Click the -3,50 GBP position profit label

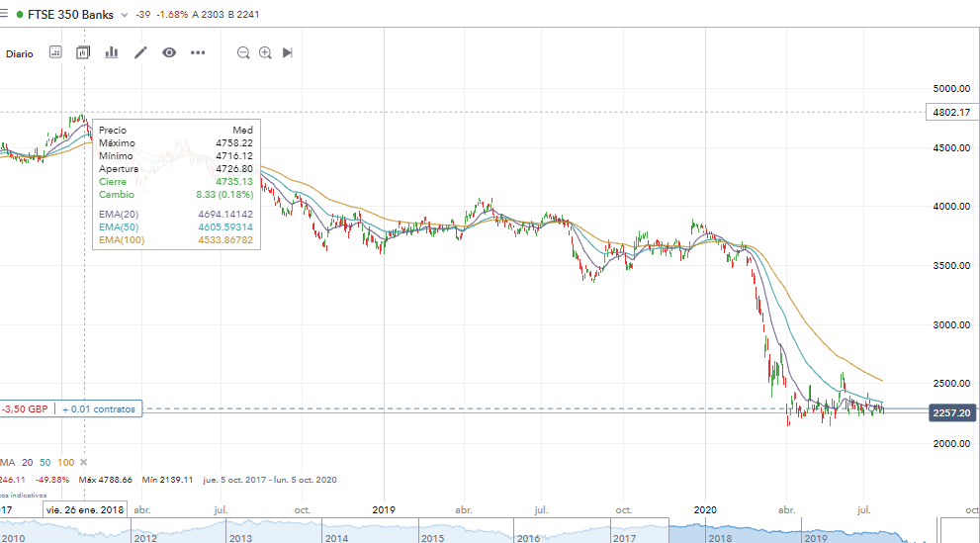tap(25, 409)
